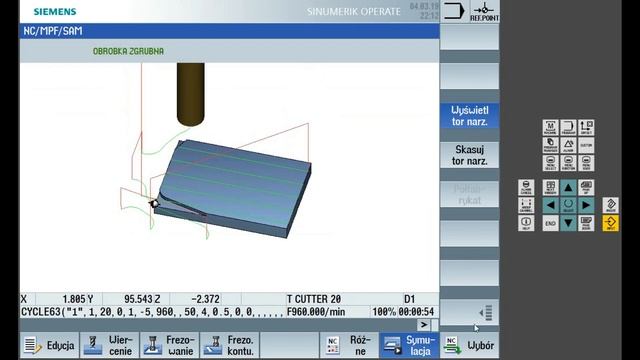Viewport: 640px width, 360px height.
Task: Open the Różne softkey
Action: (349, 345)
